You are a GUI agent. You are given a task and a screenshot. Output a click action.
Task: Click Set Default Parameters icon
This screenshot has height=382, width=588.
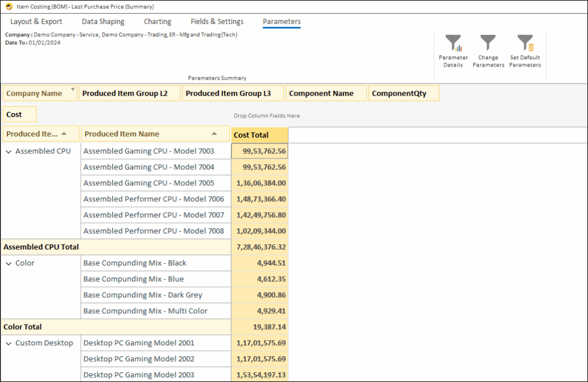tap(525, 44)
